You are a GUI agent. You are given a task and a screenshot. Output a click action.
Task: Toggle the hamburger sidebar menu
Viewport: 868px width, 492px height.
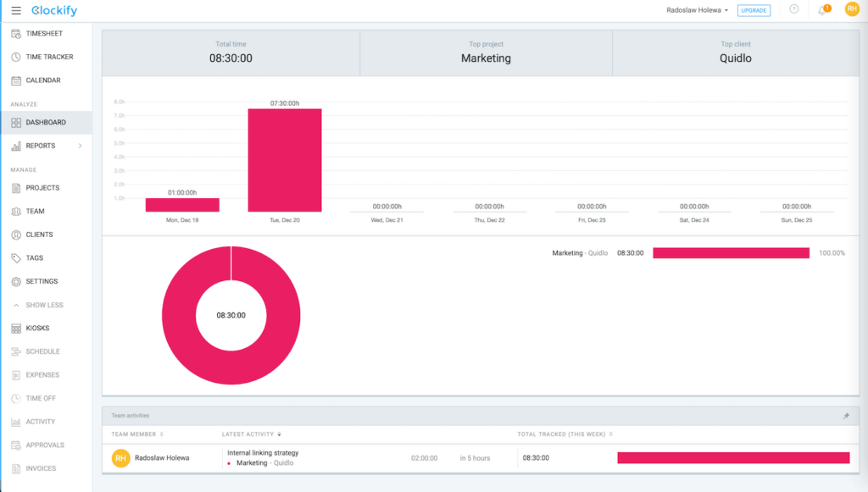(x=16, y=10)
